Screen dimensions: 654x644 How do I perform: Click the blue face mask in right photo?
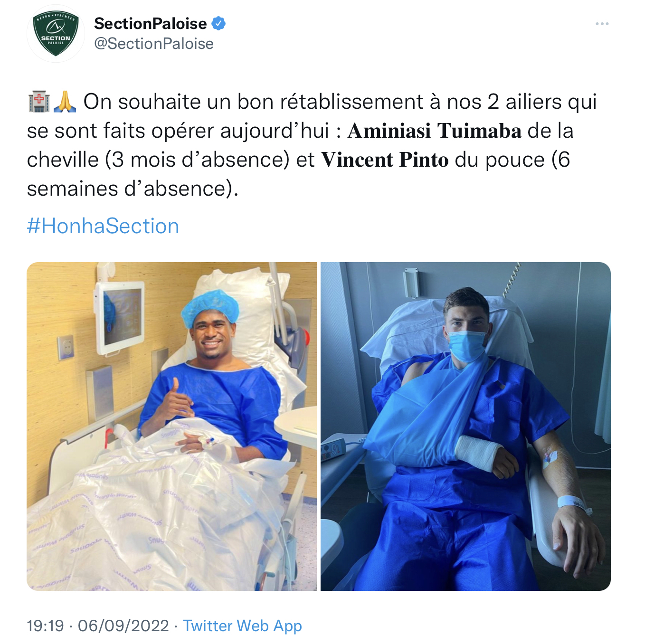click(x=466, y=345)
